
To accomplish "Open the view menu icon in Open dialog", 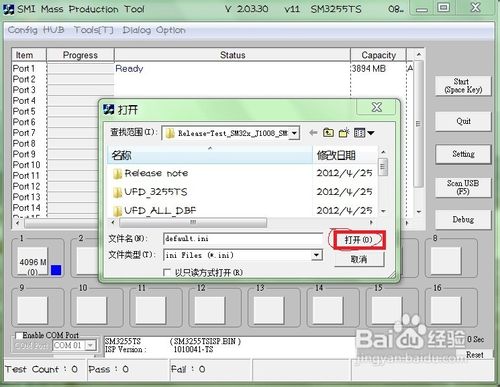I will tap(364, 133).
